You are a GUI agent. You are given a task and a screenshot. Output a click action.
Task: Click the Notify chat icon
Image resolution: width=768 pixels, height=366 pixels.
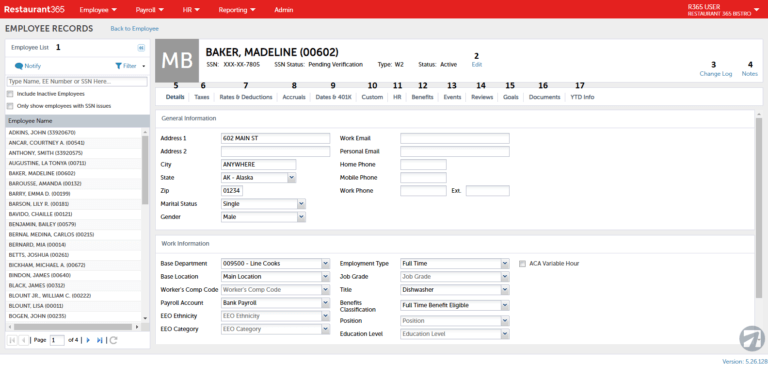[x=19, y=66]
